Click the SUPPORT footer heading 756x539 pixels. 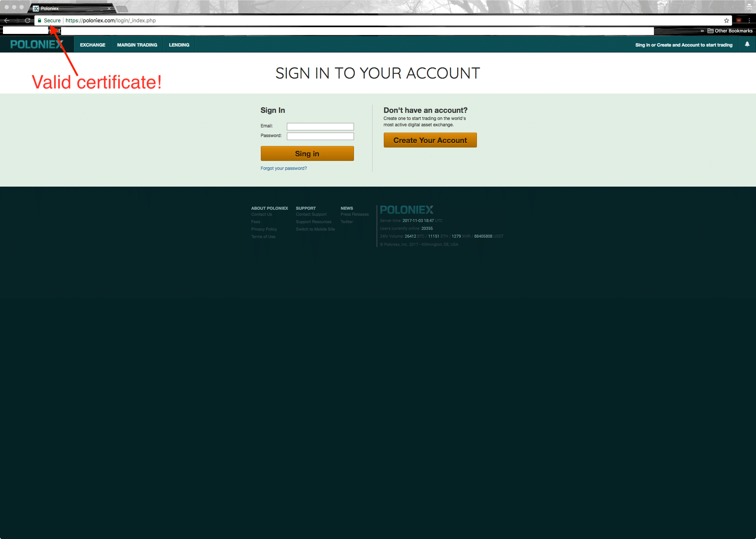[x=306, y=208]
